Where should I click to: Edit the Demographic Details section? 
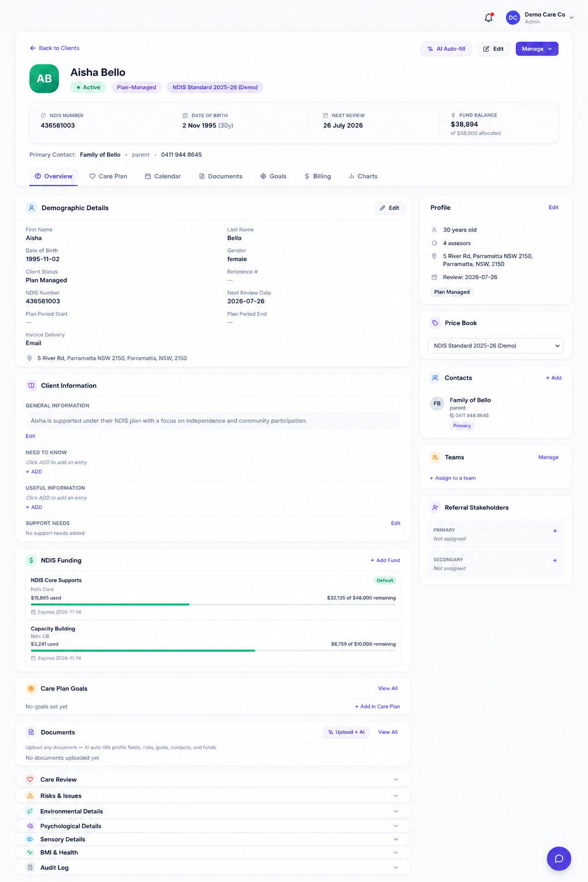coord(389,208)
